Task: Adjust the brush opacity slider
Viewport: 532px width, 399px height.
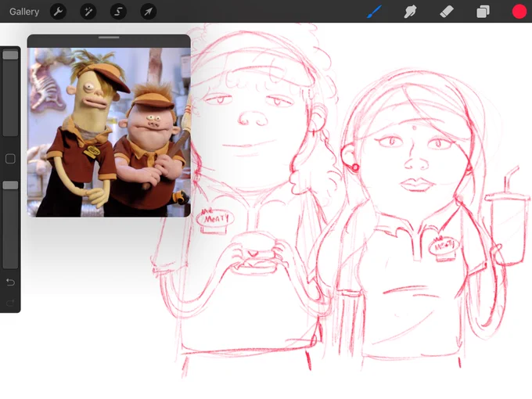Action: (10, 225)
